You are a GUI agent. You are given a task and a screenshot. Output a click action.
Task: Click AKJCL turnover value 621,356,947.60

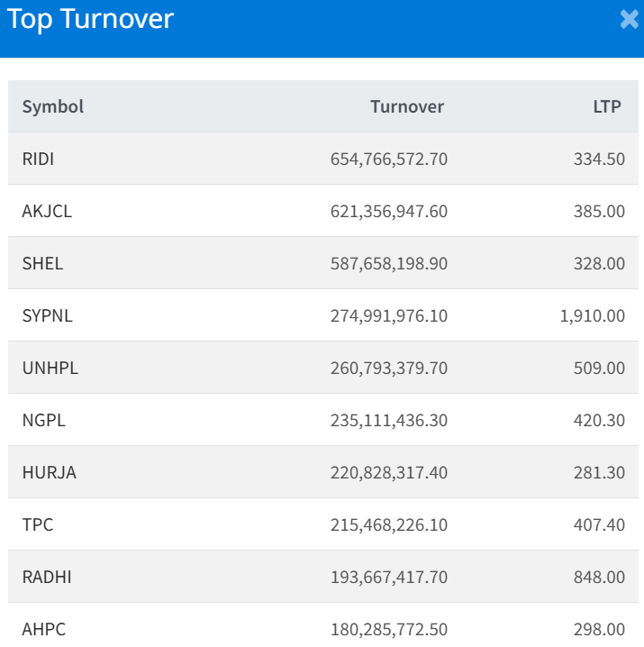pyautogui.click(x=389, y=211)
